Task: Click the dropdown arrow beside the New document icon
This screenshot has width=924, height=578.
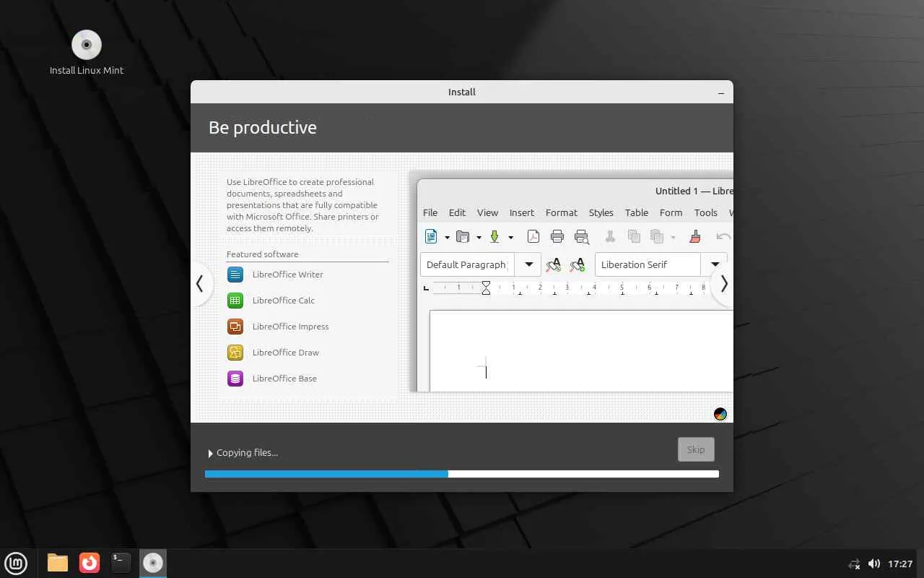Action: pos(447,237)
